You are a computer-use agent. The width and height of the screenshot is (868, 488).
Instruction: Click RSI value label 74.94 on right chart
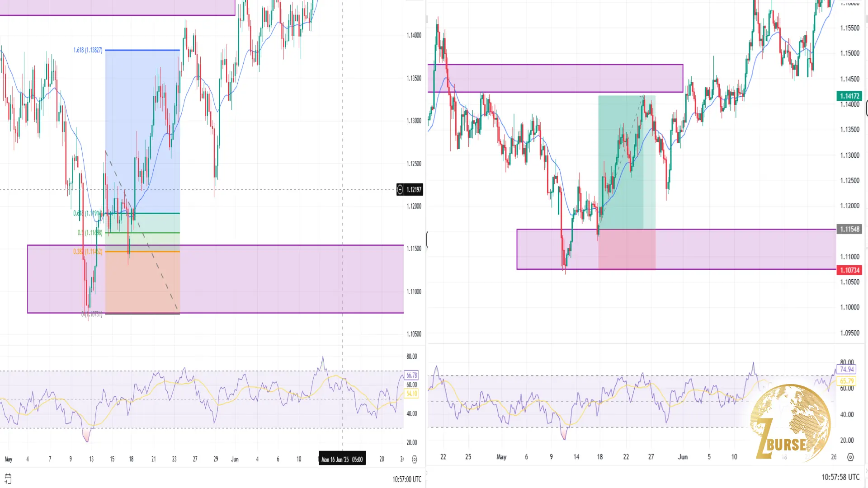pyautogui.click(x=847, y=370)
